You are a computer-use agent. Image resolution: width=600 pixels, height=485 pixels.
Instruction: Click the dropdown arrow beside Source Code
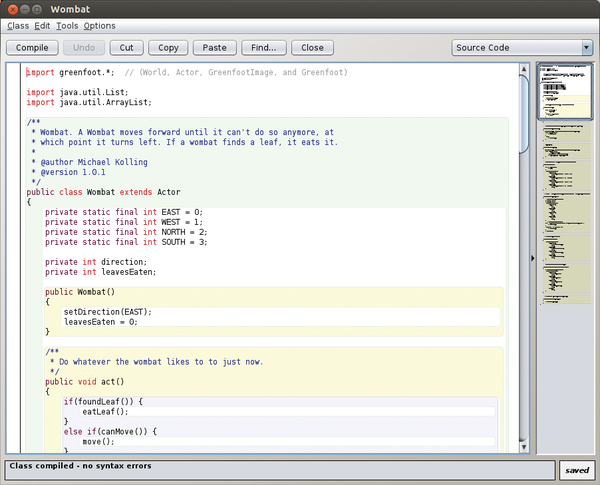tap(586, 48)
